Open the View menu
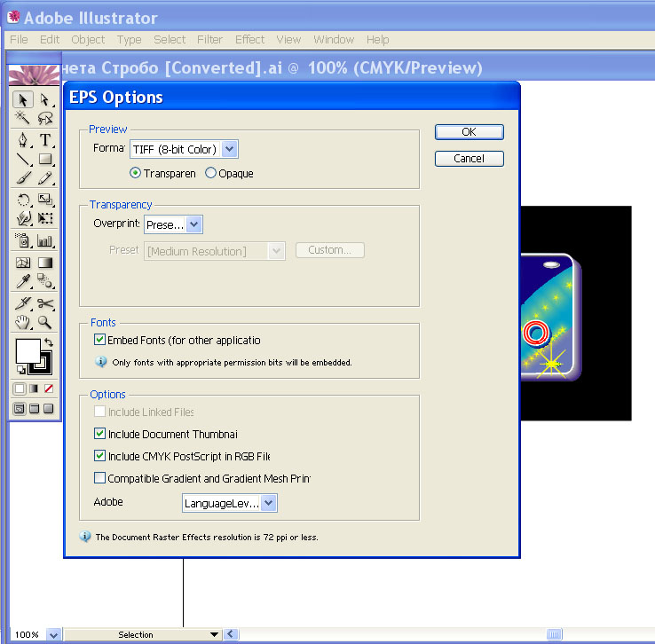Screen dimensions: 655x644 point(288,40)
